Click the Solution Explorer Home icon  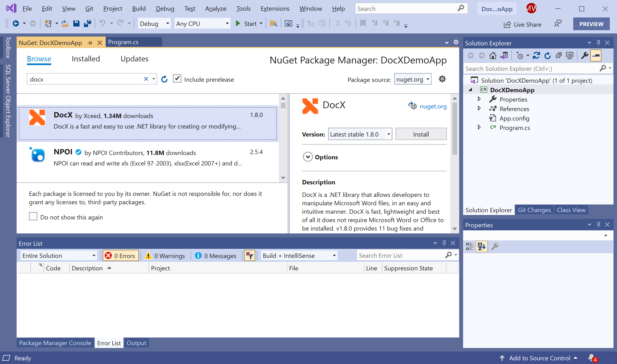click(492, 56)
